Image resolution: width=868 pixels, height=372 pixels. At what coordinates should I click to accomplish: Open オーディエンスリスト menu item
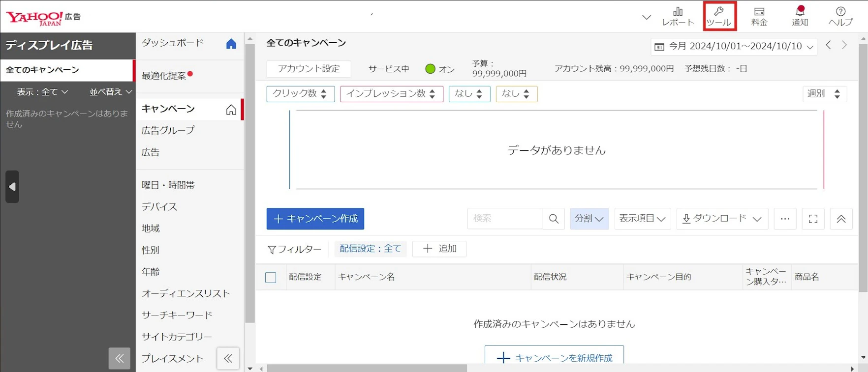tap(186, 293)
